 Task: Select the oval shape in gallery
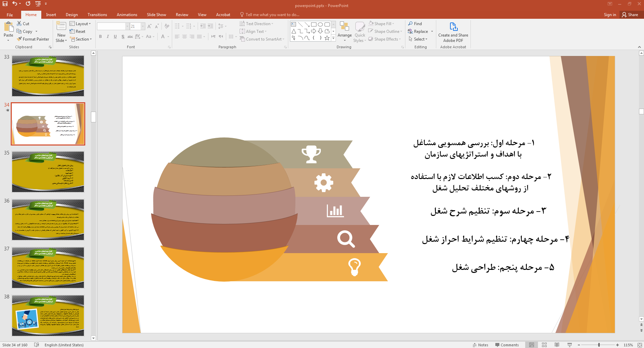click(x=320, y=24)
